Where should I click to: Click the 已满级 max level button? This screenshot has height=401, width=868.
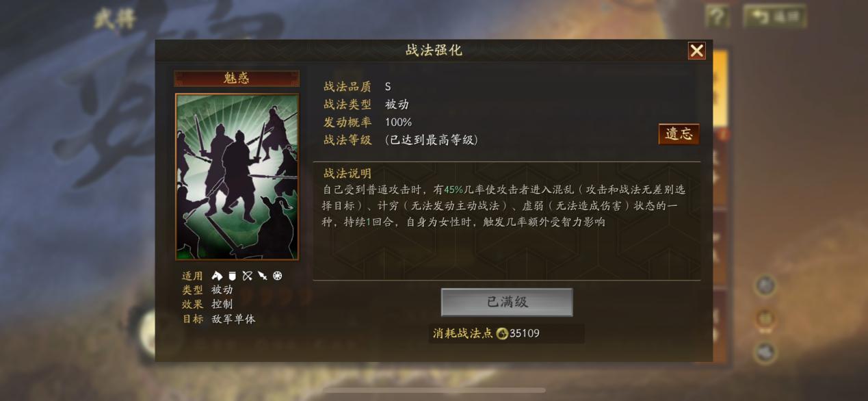[x=507, y=302]
